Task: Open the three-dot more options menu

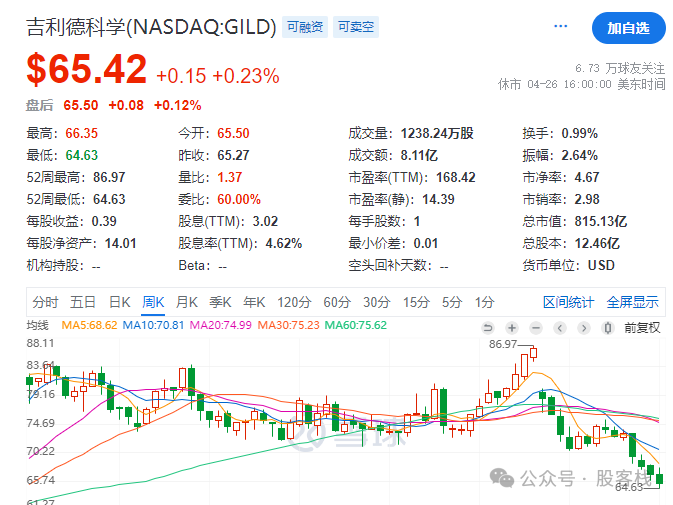Action: pyautogui.click(x=561, y=26)
